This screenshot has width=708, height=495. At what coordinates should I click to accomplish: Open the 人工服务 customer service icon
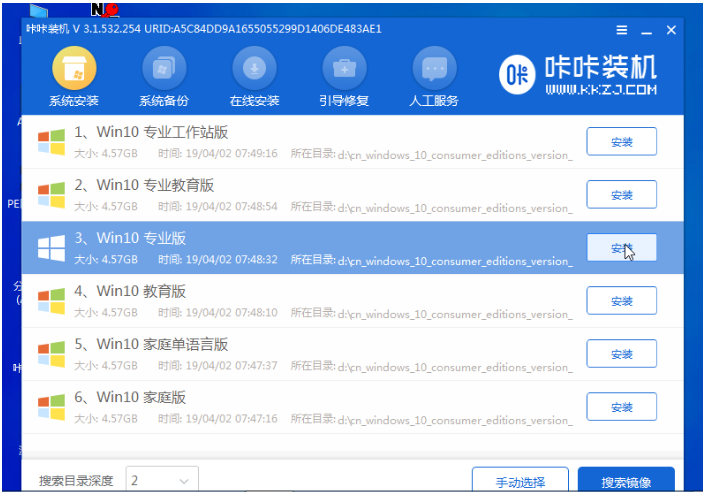point(434,69)
